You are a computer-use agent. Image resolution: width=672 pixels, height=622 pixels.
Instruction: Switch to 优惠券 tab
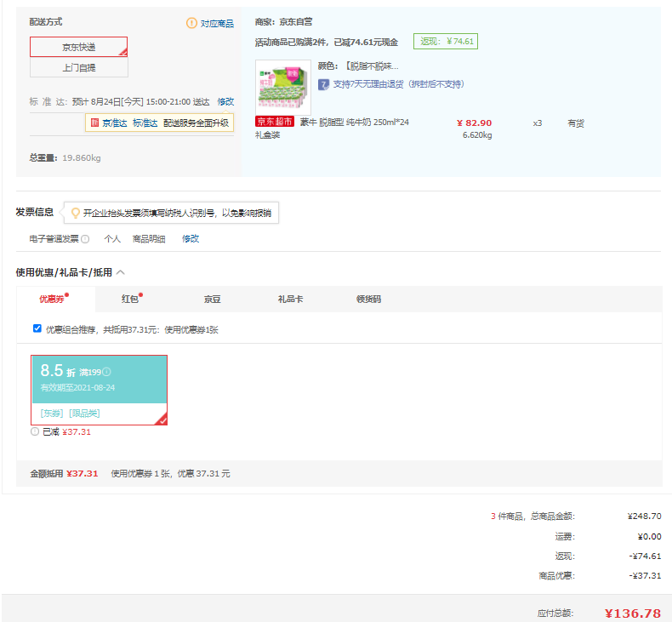(54, 299)
